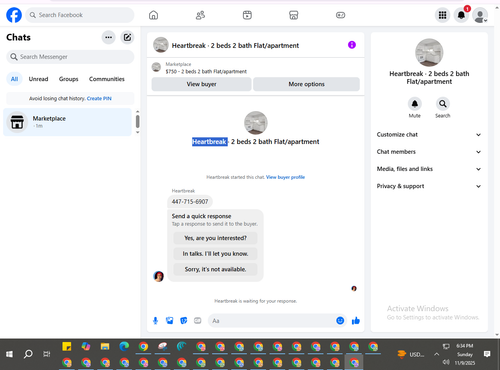The image size is (500, 370).
Task: Show hidden system tray icons chevron
Action: pyautogui.click(x=436, y=354)
